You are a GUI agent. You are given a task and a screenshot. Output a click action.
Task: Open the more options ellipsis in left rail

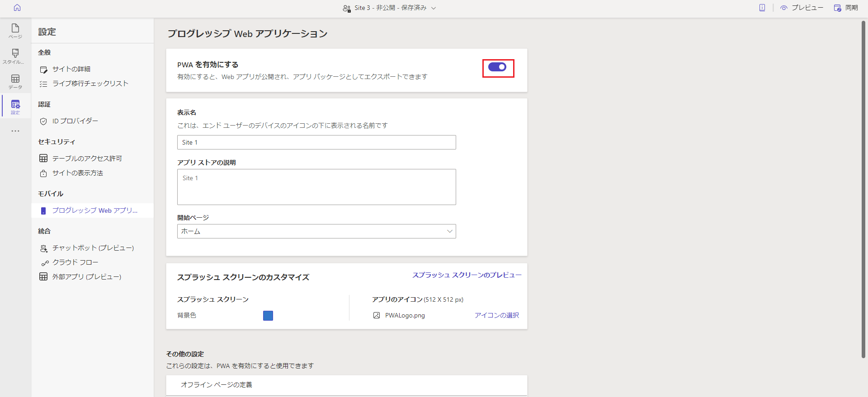(x=15, y=131)
